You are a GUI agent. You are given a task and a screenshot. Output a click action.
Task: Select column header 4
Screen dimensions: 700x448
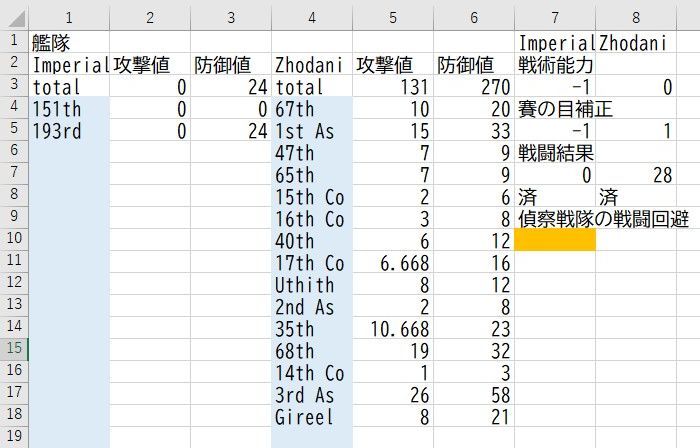point(312,18)
